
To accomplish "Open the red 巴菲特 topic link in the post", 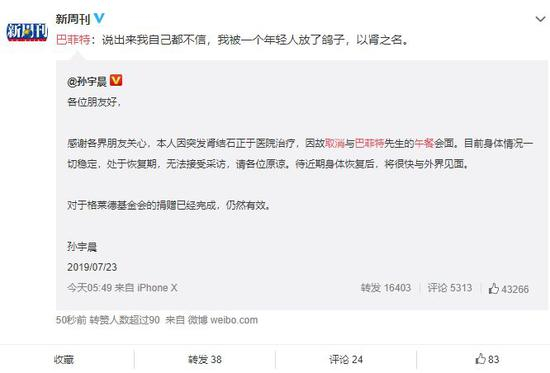I will coord(73,40).
